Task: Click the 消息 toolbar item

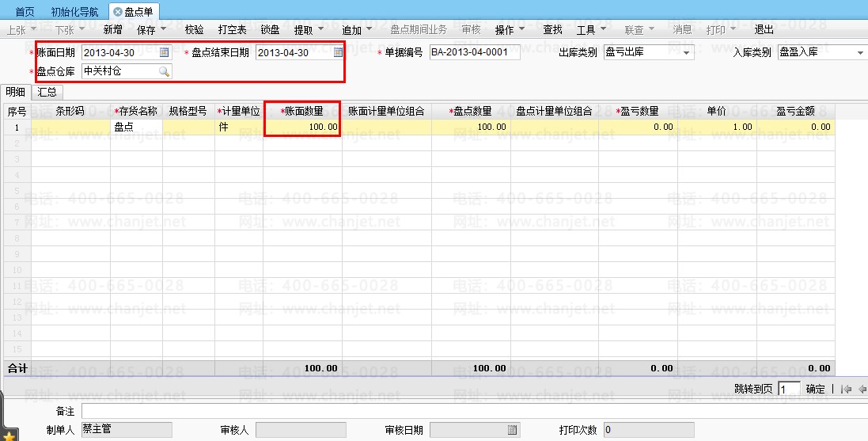Action: 682,29
